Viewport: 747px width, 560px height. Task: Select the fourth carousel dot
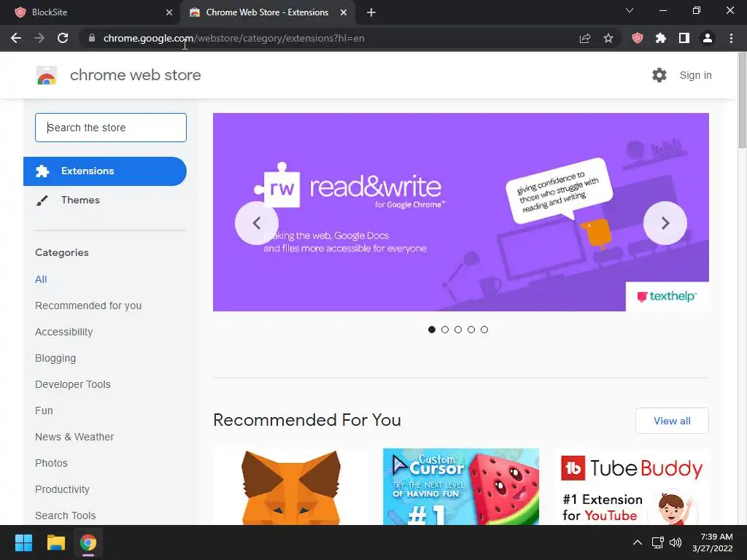(x=471, y=330)
